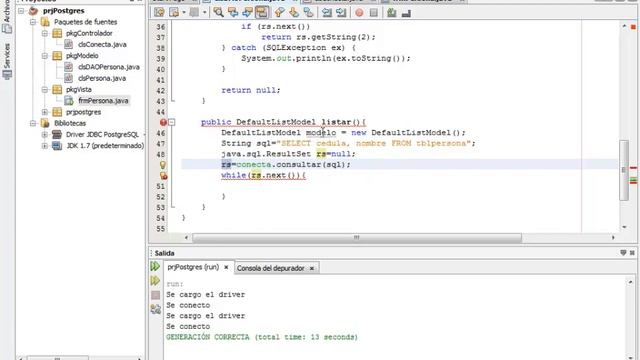This screenshot has width=640, height=360.
Task: Collapse the pkgVista package
Action: click(45, 89)
